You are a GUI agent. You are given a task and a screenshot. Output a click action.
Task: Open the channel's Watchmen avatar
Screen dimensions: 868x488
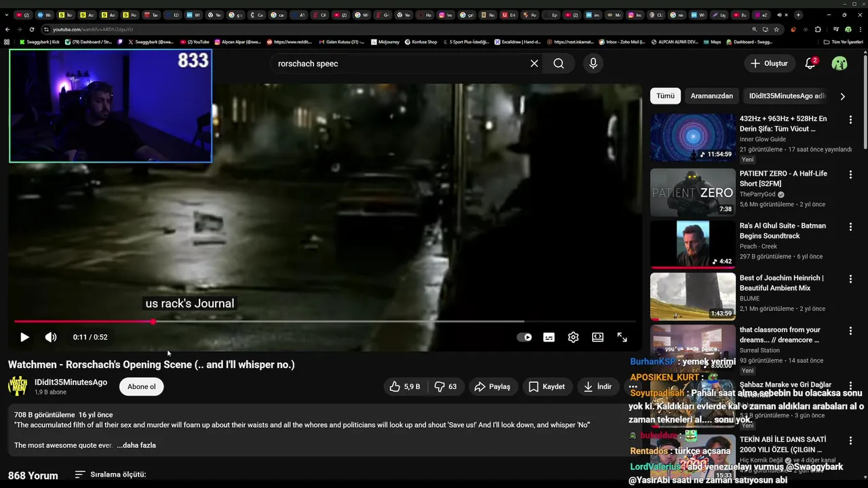point(18,386)
